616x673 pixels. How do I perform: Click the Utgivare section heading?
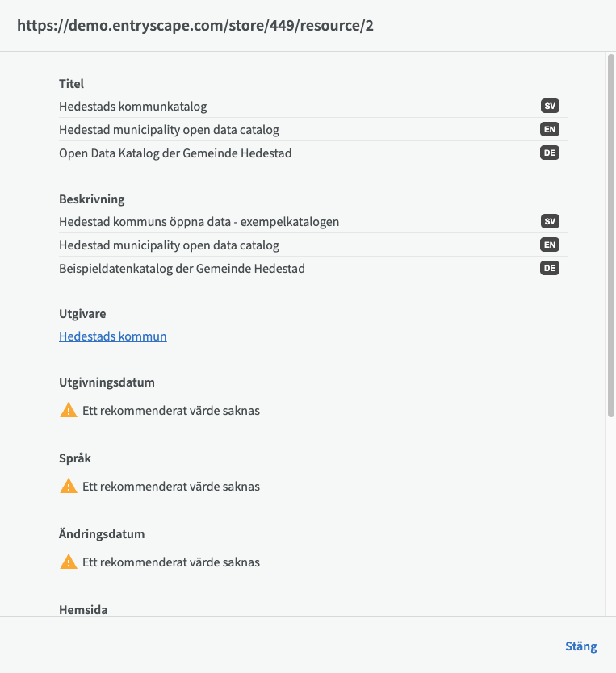pyautogui.click(x=82, y=313)
